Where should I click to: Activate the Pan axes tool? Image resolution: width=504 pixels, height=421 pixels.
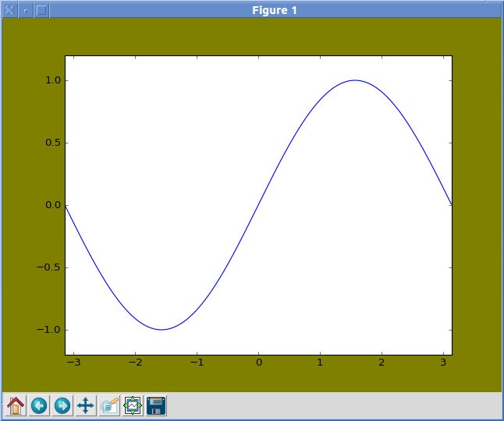[86, 405]
